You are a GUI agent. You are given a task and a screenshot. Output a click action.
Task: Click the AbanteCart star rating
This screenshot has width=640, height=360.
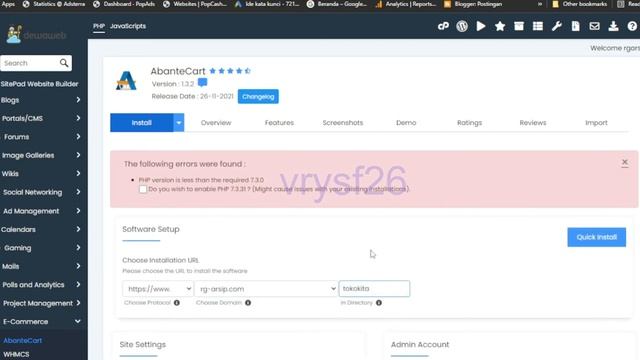(230, 71)
